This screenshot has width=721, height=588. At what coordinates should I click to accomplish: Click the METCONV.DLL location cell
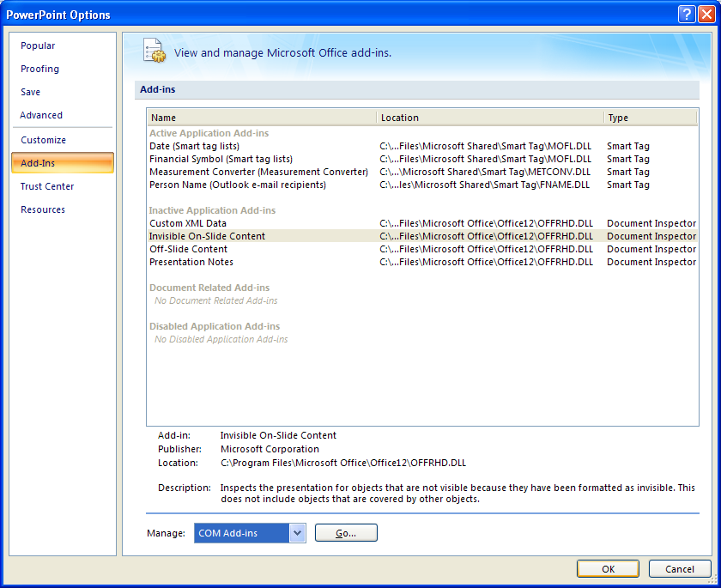(485, 172)
